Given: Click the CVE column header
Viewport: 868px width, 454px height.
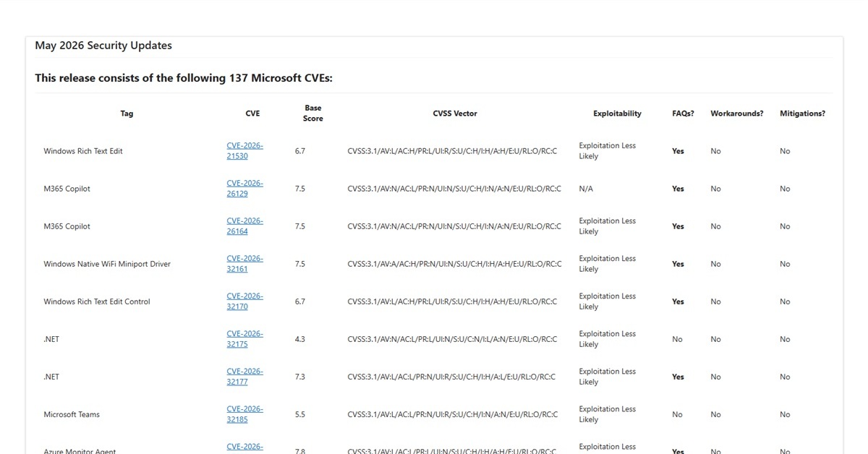Looking at the screenshot, I should tap(252, 113).
